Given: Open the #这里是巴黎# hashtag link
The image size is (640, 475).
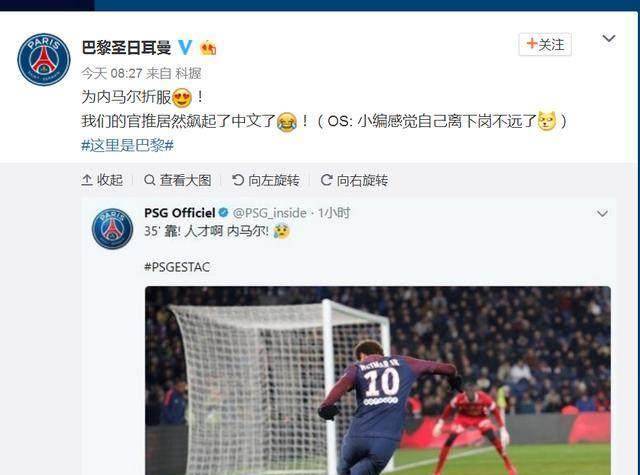Looking at the screenshot, I should point(127,145).
